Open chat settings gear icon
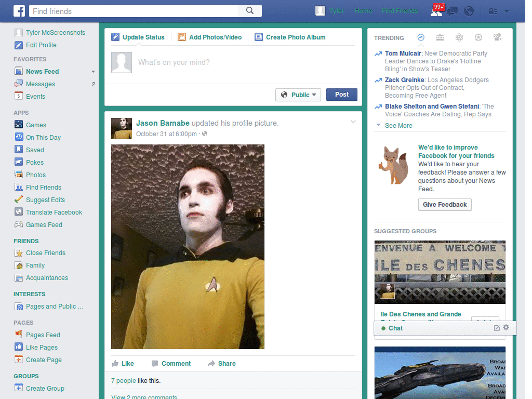532x399 pixels. [x=506, y=327]
